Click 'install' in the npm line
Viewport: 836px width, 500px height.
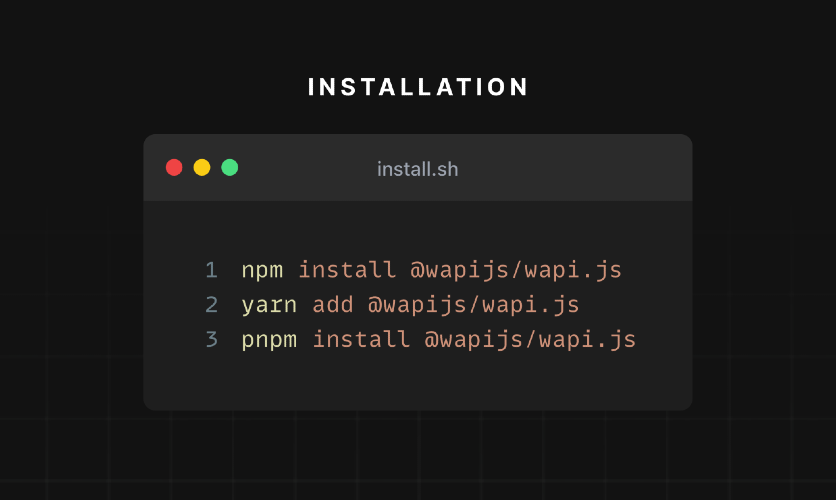347,270
